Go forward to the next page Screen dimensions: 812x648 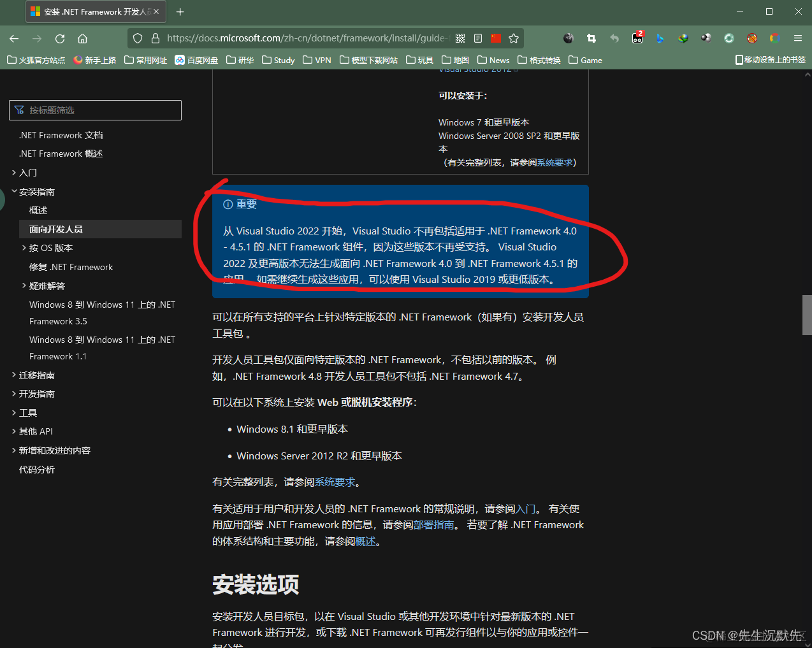(37, 38)
